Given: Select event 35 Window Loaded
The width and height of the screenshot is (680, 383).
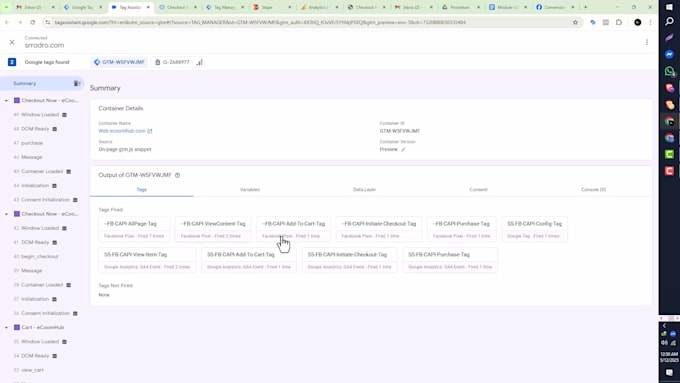Looking at the screenshot, I should click(40, 342).
